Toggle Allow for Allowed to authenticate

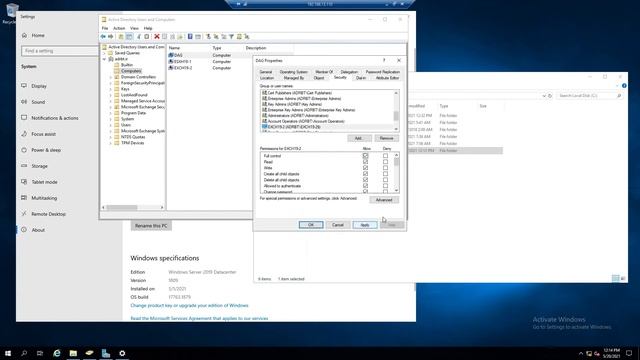365,186
